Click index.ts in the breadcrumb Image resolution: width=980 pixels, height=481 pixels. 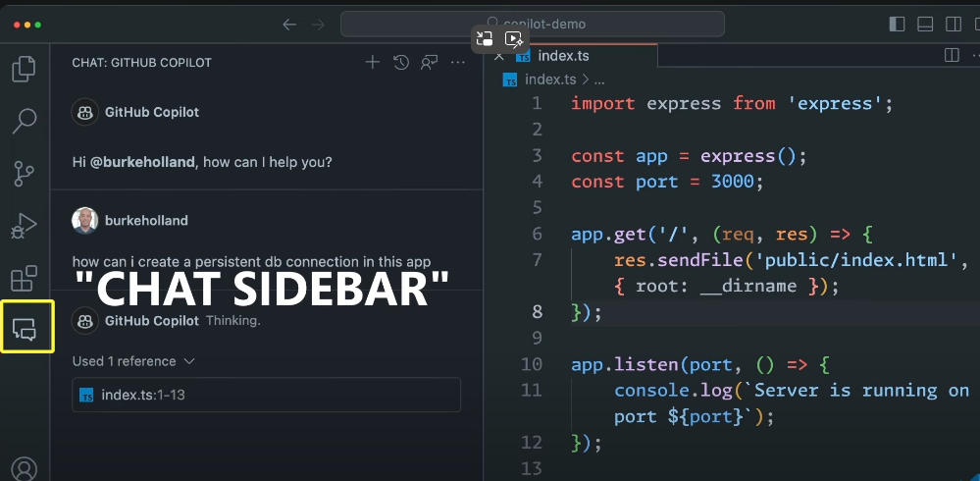(x=550, y=80)
